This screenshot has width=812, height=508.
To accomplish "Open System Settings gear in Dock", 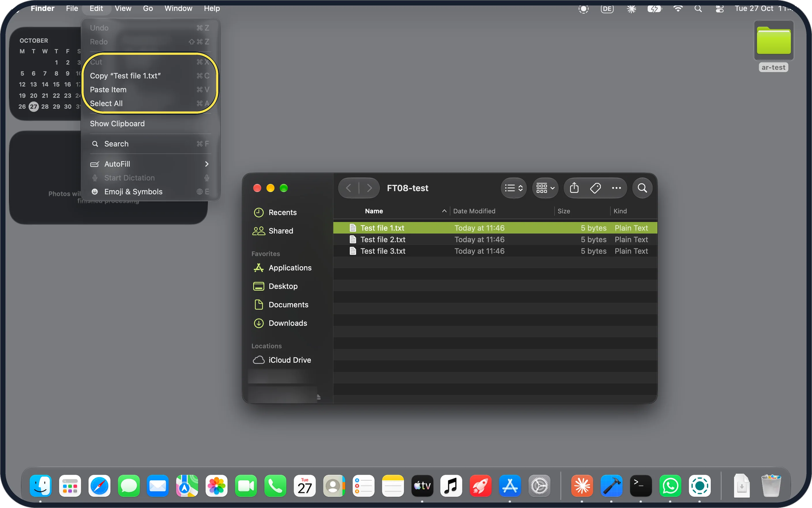I will pos(539,486).
